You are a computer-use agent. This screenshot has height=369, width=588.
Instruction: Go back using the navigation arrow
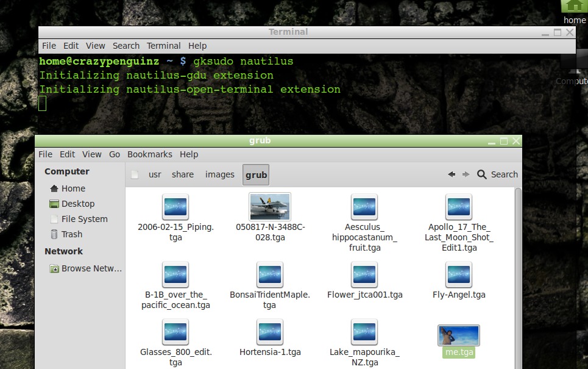(451, 174)
